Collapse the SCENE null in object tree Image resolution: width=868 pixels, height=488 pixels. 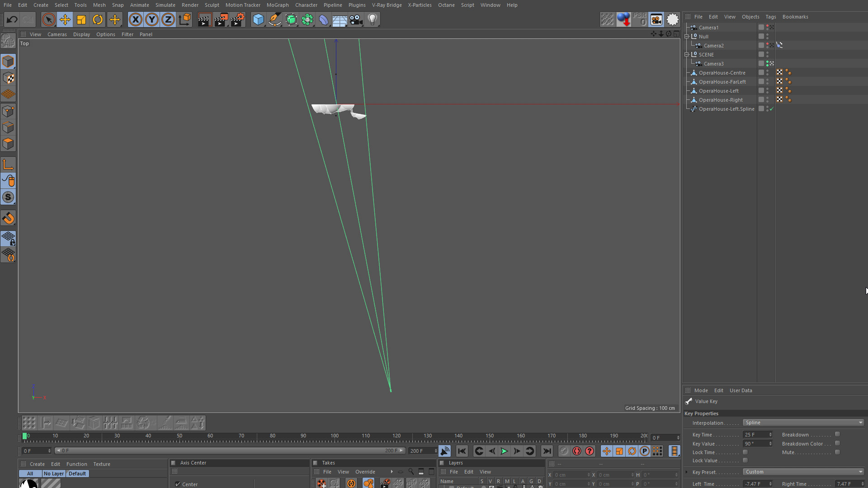coord(687,55)
